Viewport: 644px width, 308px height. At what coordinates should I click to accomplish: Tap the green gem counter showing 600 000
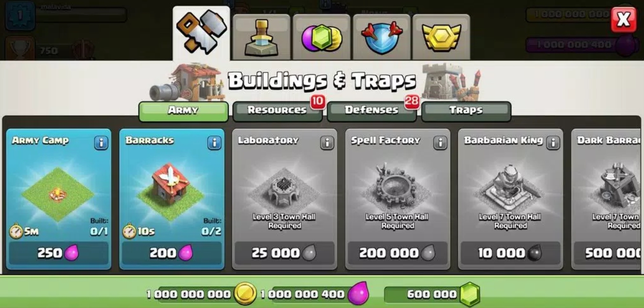[431, 294]
